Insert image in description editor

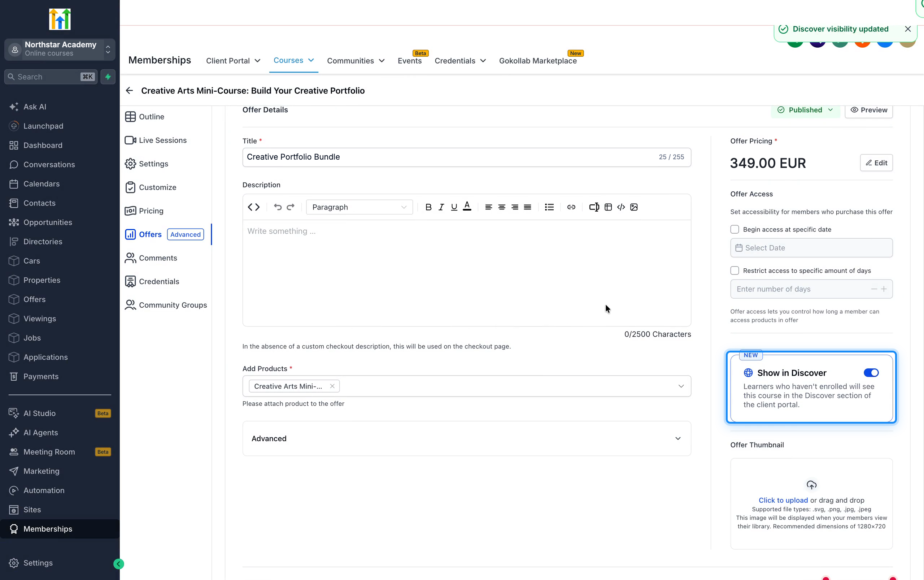point(634,207)
